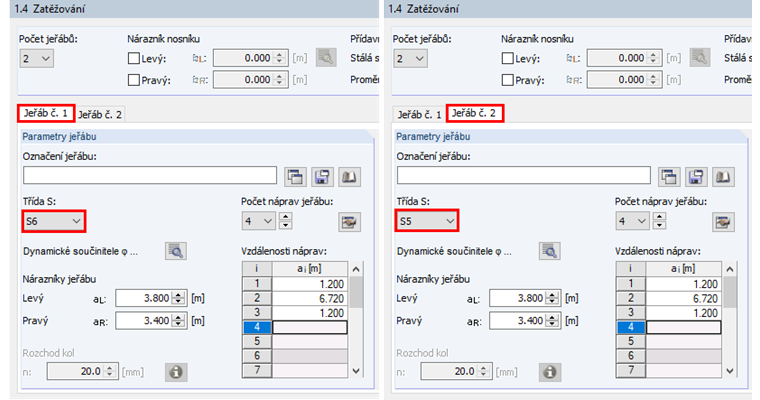Open Počet náprav jeřábu dropdown in S6 panel

(258, 221)
